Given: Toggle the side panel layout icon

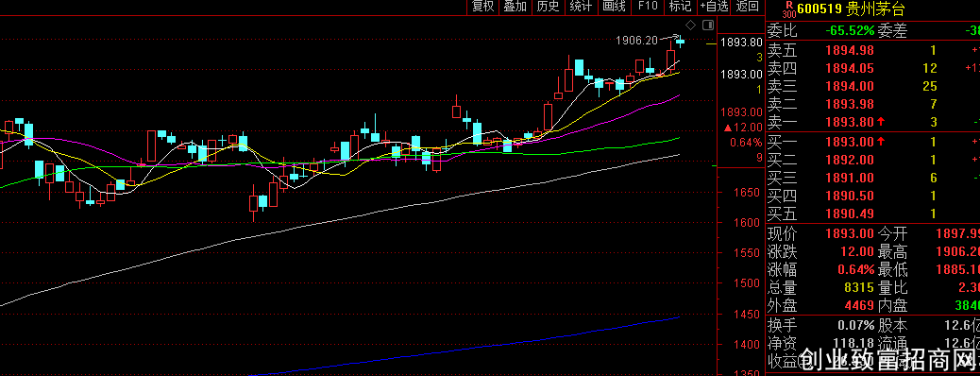Looking at the screenshot, I should 707,25.
